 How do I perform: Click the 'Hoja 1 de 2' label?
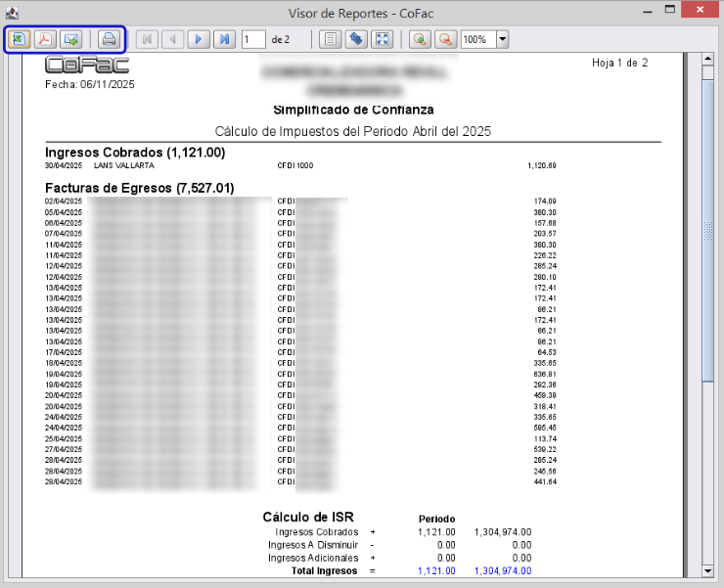tap(619, 63)
